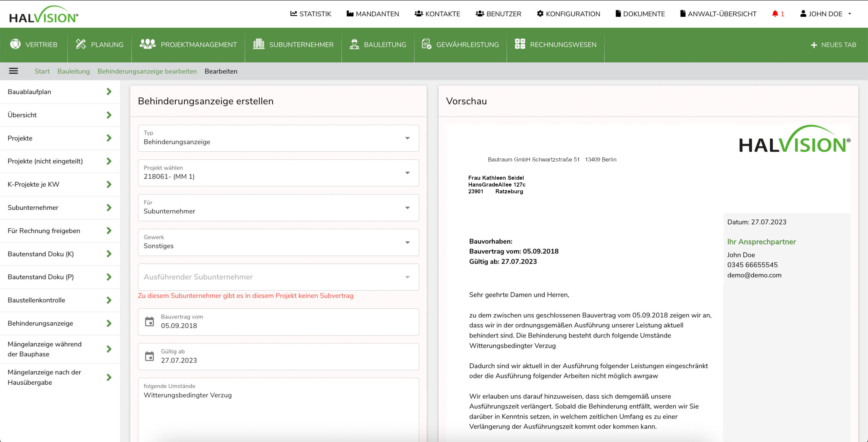Expand the K-Projekte je KW chevron

(109, 185)
